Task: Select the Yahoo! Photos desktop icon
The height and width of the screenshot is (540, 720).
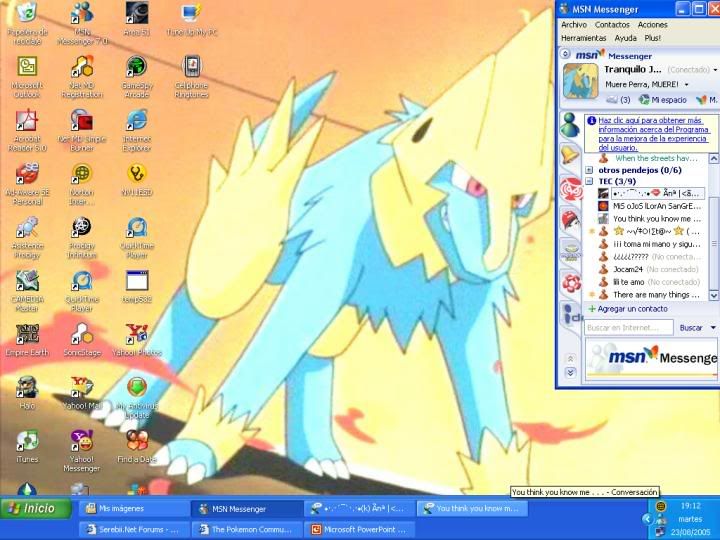Action: [137, 341]
